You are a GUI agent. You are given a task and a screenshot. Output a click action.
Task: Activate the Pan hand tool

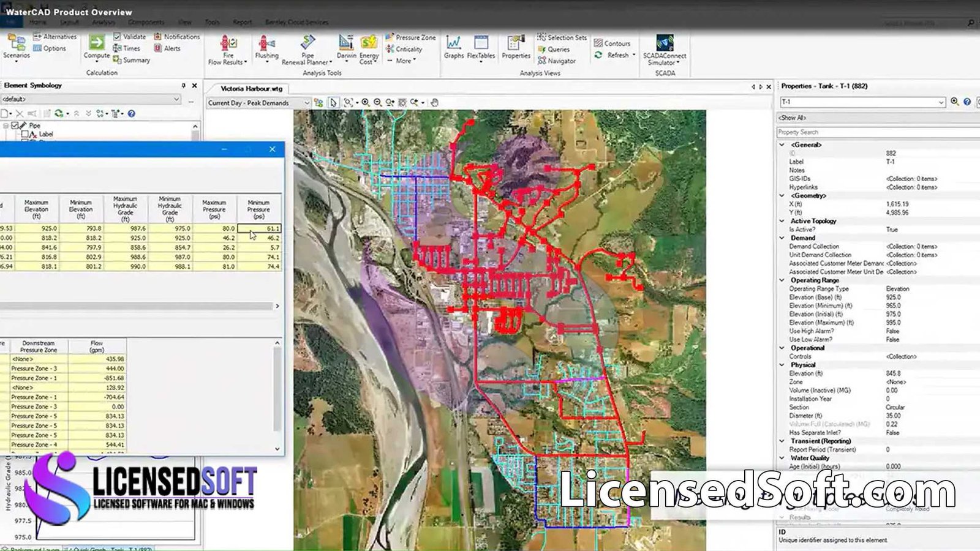[434, 103]
